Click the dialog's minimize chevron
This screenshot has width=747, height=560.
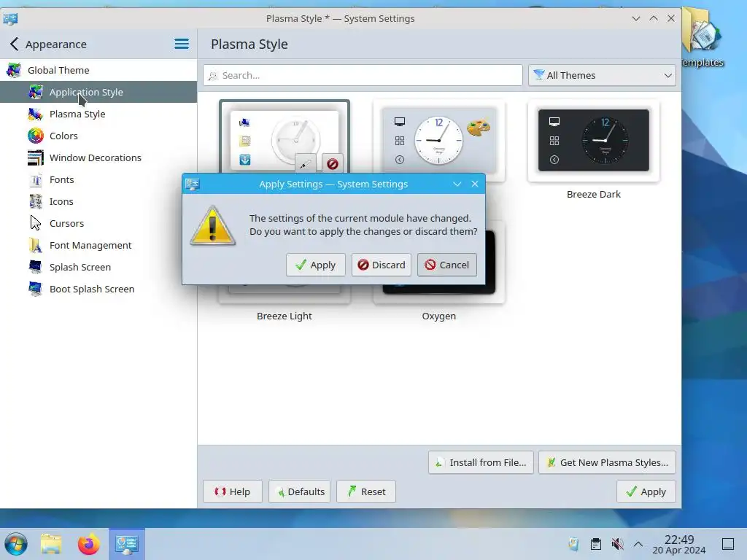[x=457, y=184]
